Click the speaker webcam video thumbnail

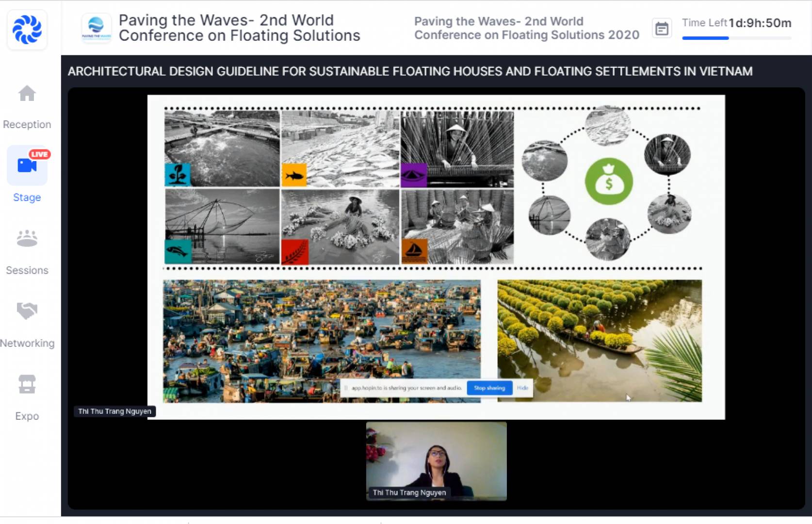click(436, 461)
